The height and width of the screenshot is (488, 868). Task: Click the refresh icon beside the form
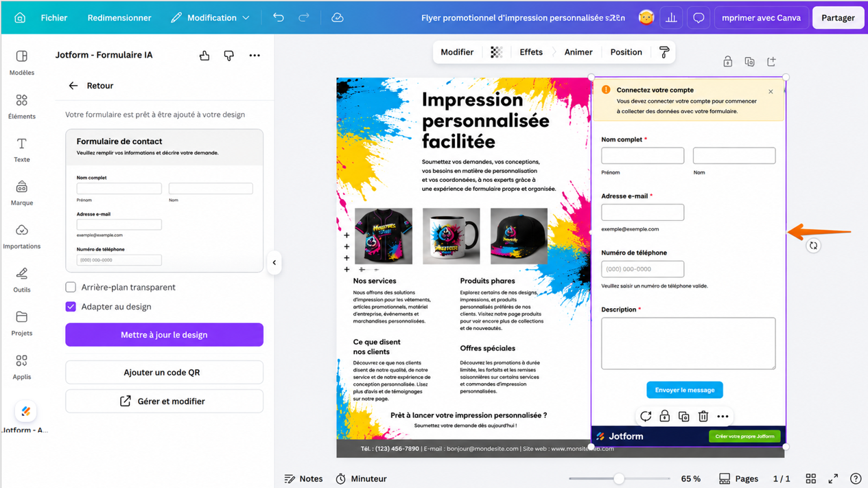coord(813,246)
